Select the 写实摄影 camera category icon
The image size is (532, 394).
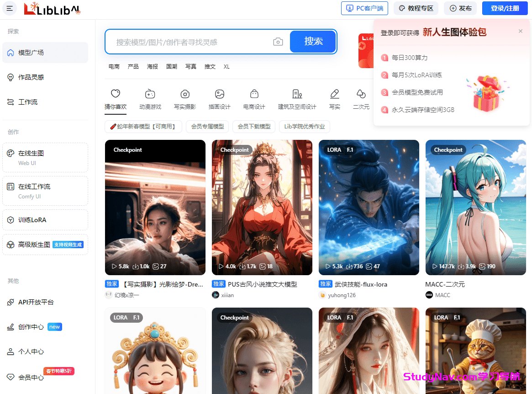click(x=185, y=94)
